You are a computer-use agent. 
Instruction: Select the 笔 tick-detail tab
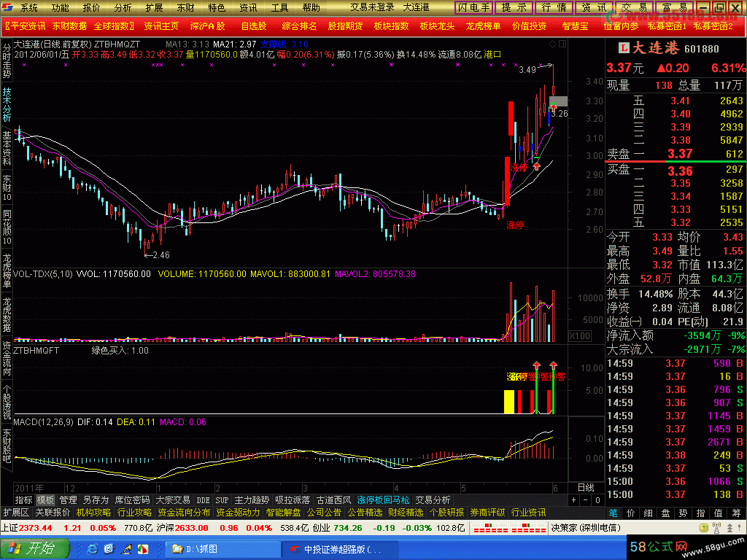tap(613, 513)
